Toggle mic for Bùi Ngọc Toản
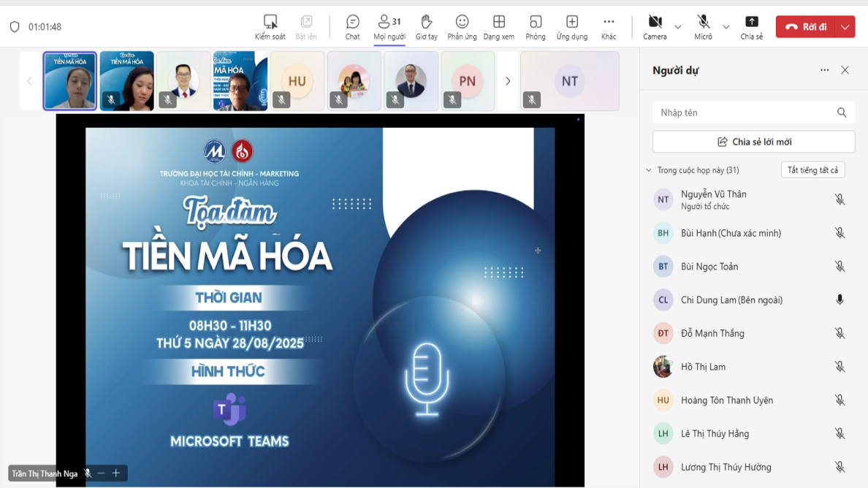868x488 pixels. click(840, 267)
